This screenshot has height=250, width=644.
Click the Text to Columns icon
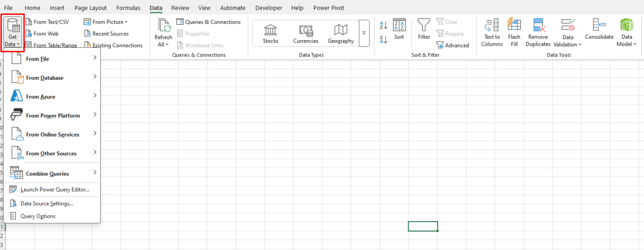tap(492, 25)
